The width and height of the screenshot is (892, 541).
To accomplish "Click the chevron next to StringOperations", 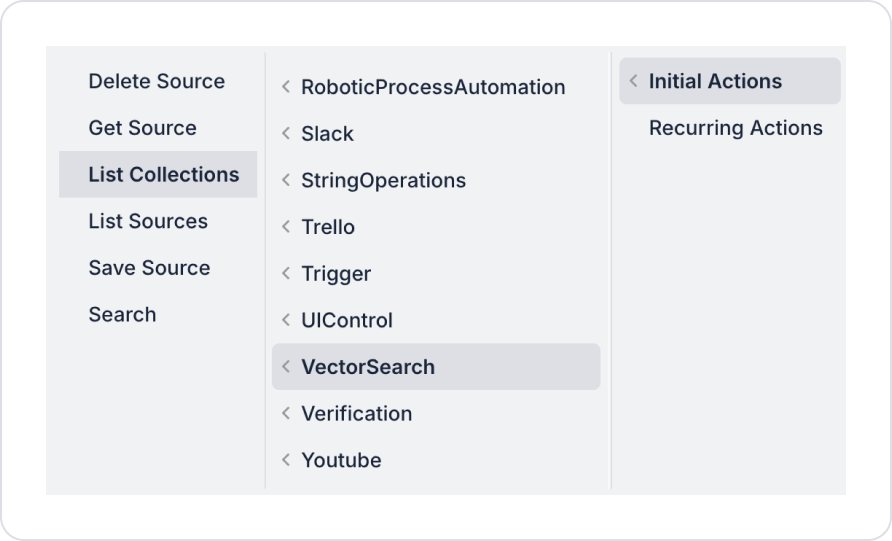I will pos(286,181).
